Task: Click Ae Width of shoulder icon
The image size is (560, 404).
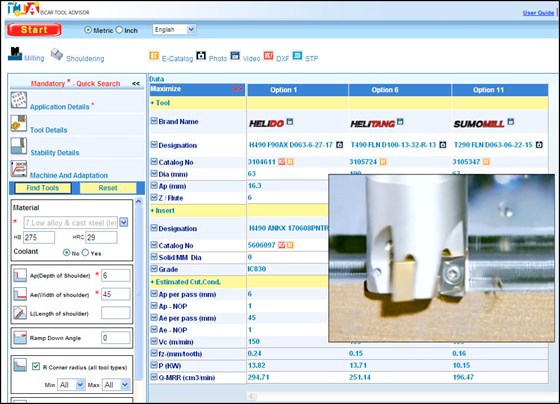Action: [x=20, y=294]
